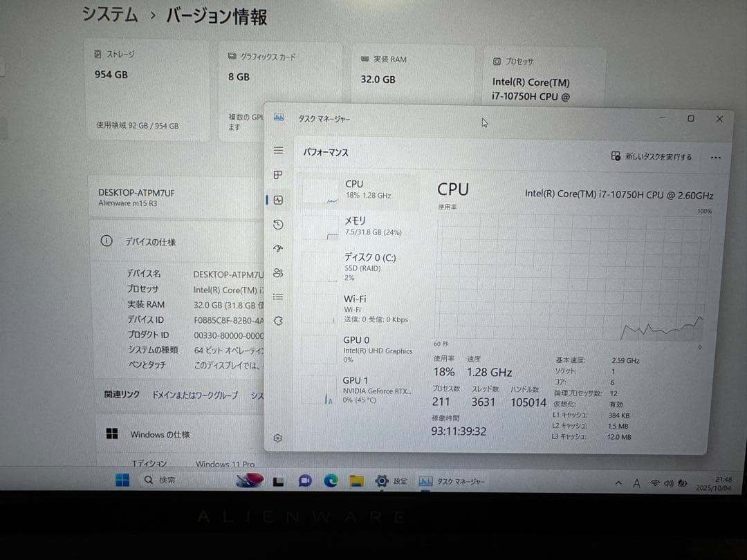This screenshot has height=560, width=747.
Task: Open the Startup apps view
Action: (x=278, y=248)
